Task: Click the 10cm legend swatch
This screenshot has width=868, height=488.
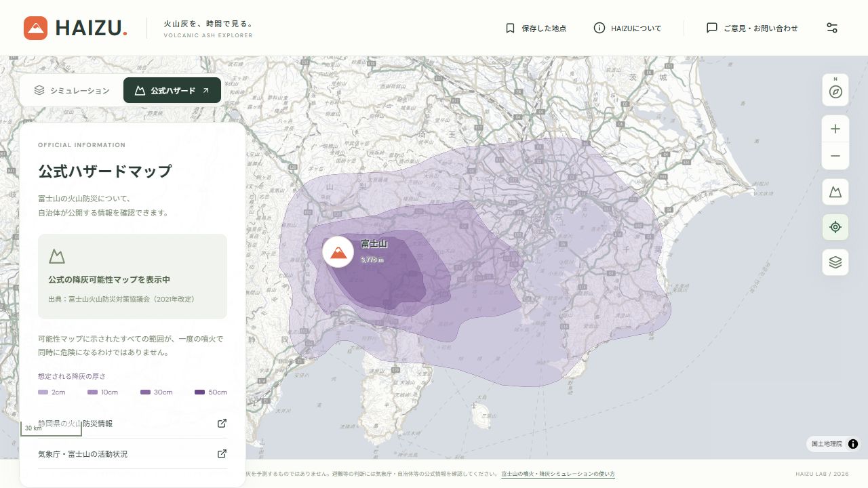Action: [93, 392]
